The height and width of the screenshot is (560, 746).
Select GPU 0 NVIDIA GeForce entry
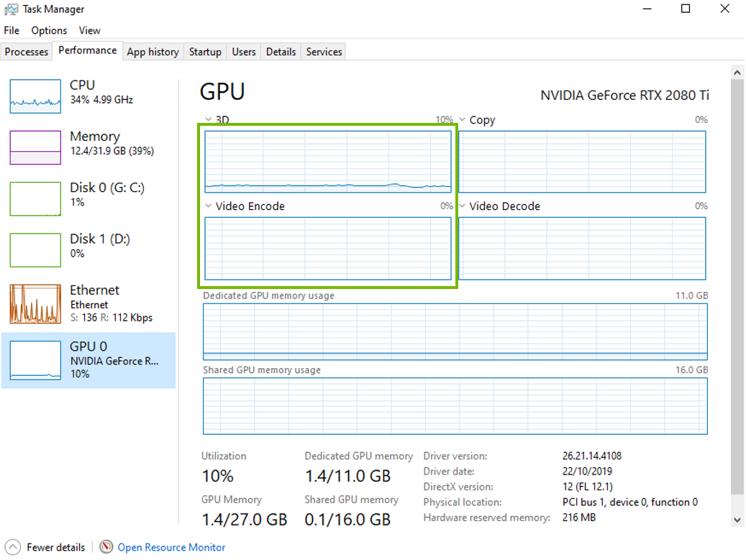point(88,360)
